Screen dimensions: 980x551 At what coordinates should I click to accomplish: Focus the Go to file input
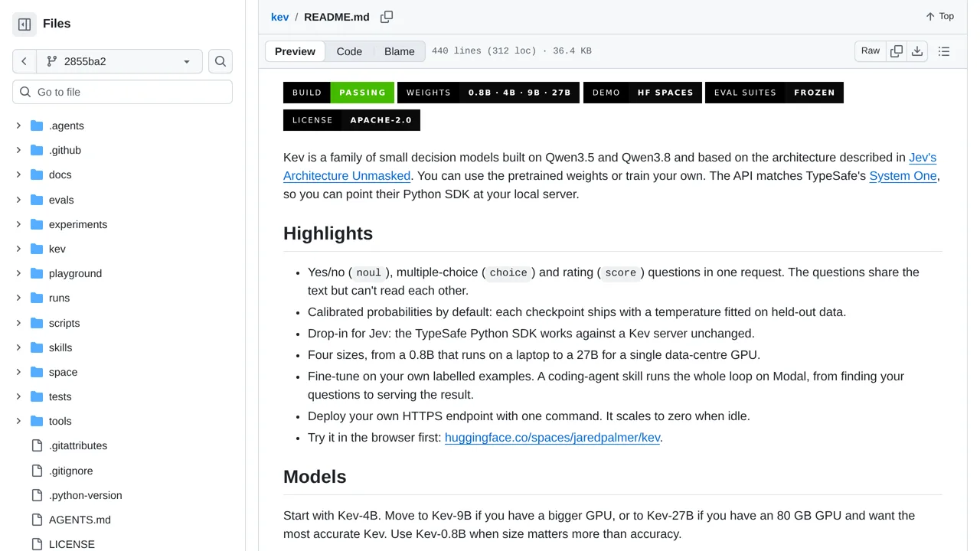[x=122, y=92]
